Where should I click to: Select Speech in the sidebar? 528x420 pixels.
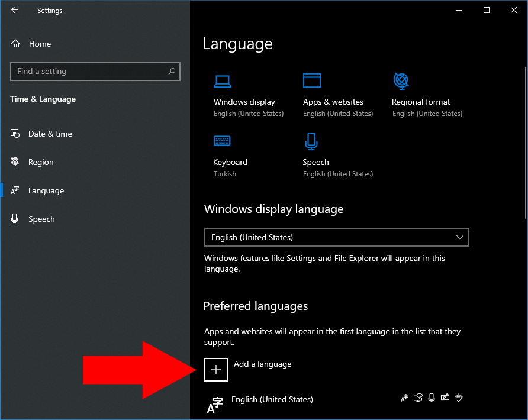(x=41, y=219)
